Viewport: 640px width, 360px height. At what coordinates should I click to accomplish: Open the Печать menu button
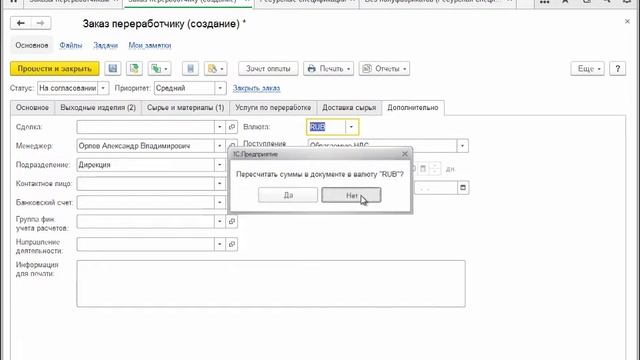(328, 69)
